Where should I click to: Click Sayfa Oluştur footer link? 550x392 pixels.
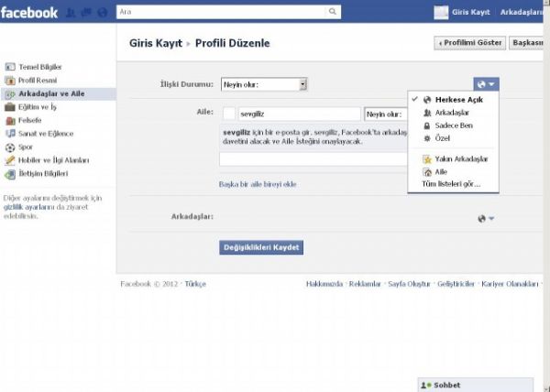[409, 284]
